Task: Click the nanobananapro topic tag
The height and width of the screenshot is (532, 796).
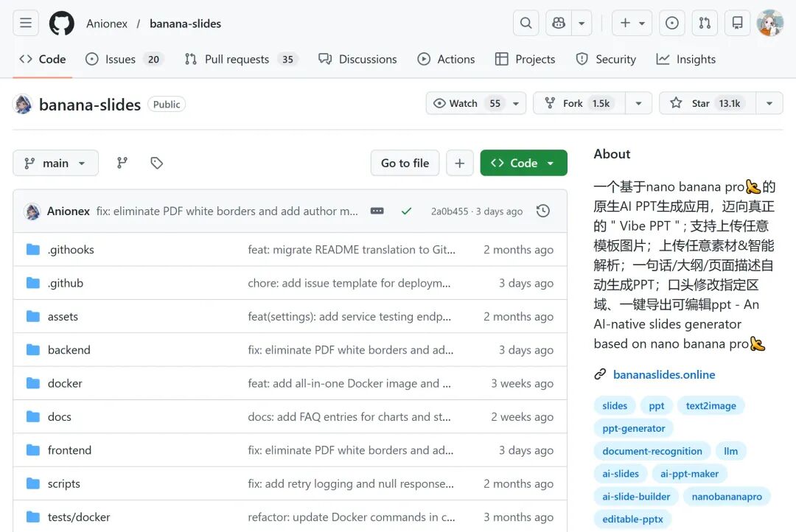Action: [x=727, y=497]
